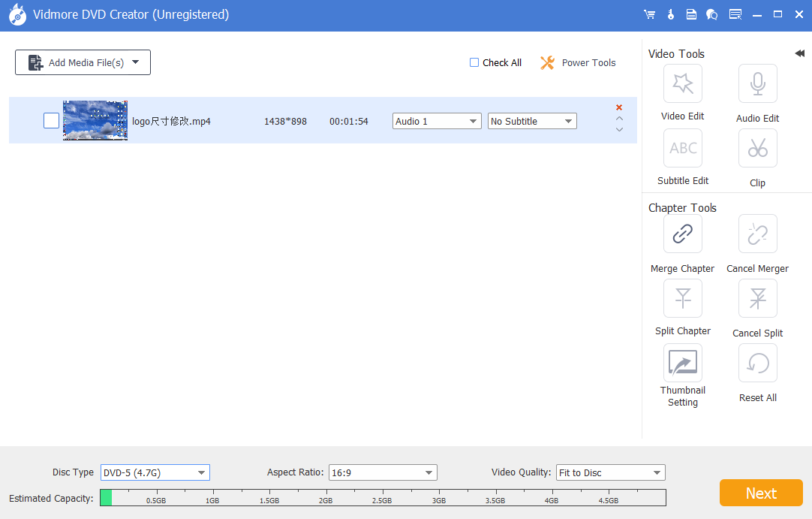Viewport: 812px width, 519px height.
Task: Expand the Audio 1 track dropdown
Action: click(x=437, y=121)
